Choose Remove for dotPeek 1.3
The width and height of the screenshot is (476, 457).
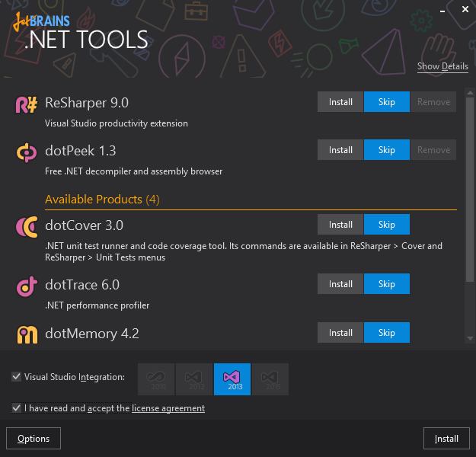click(x=433, y=150)
